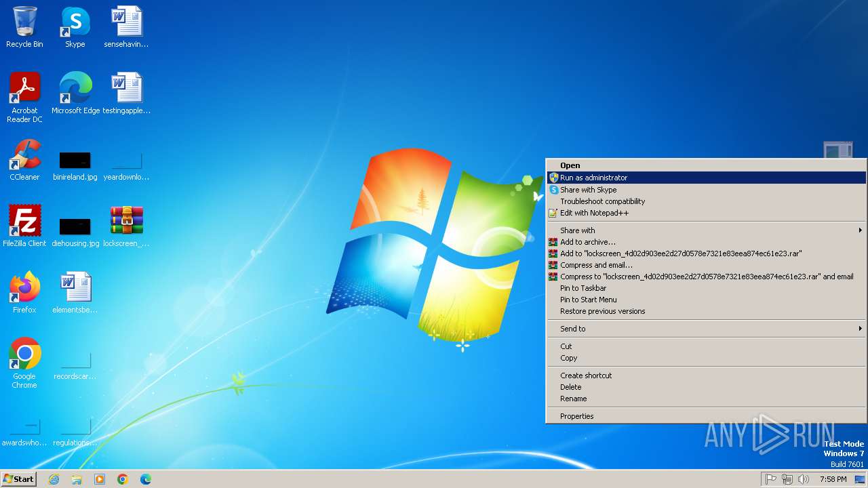
Task: Expand the Send to submenu
Action: coord(707,329)
